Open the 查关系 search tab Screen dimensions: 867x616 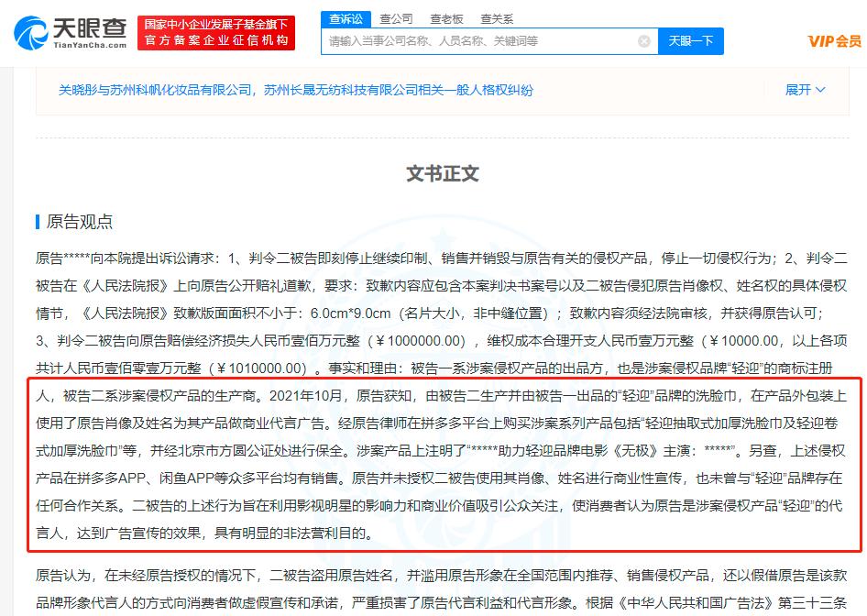tap(498, 17)
